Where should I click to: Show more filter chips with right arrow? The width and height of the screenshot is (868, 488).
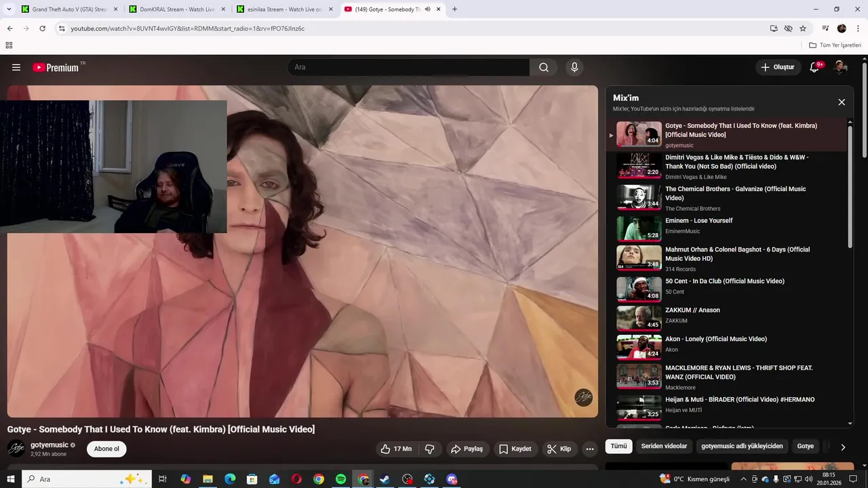tap(843, 447)
